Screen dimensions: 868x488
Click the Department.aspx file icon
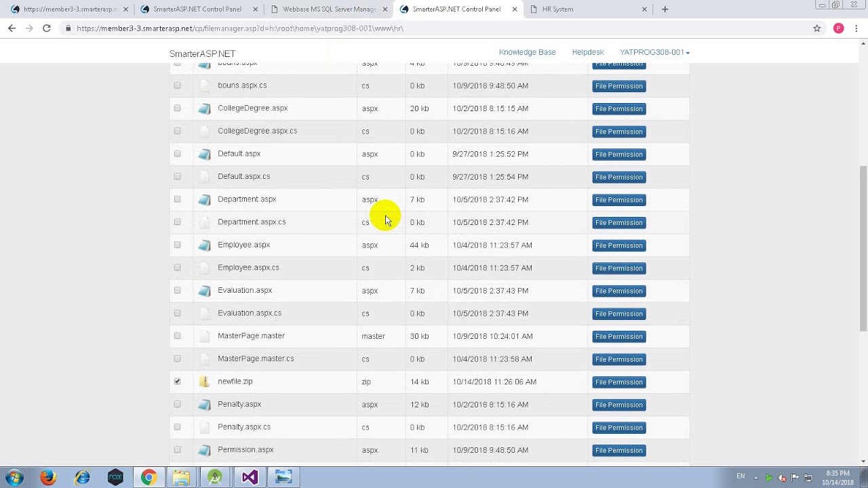[204, 199]
